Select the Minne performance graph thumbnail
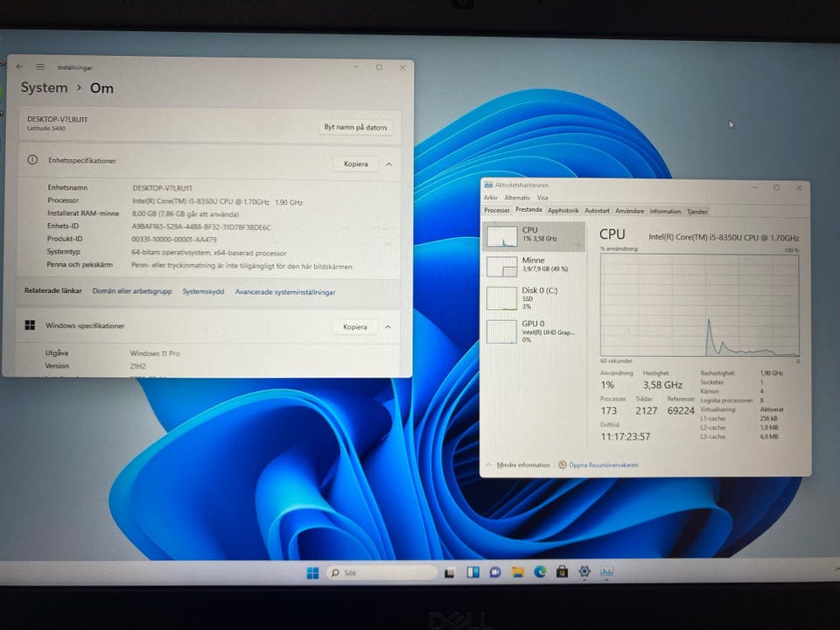This screenshot has width=840, height=630. 502,266
